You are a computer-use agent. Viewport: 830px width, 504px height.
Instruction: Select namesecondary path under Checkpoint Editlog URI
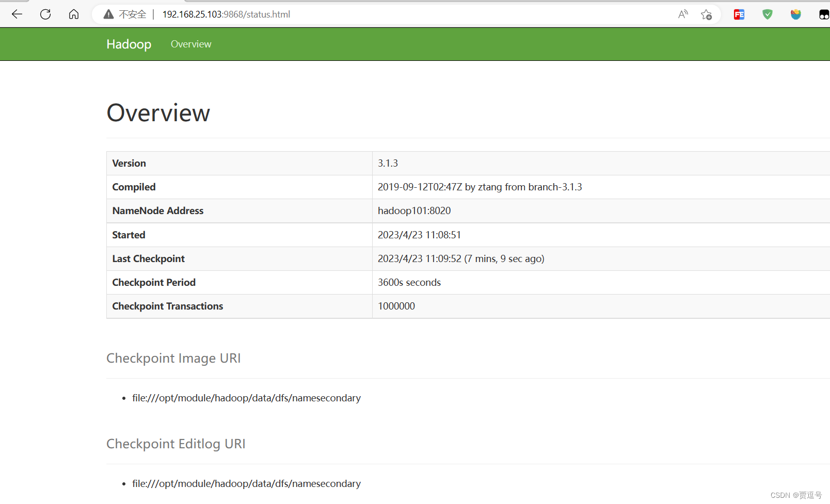pos(246,484)
